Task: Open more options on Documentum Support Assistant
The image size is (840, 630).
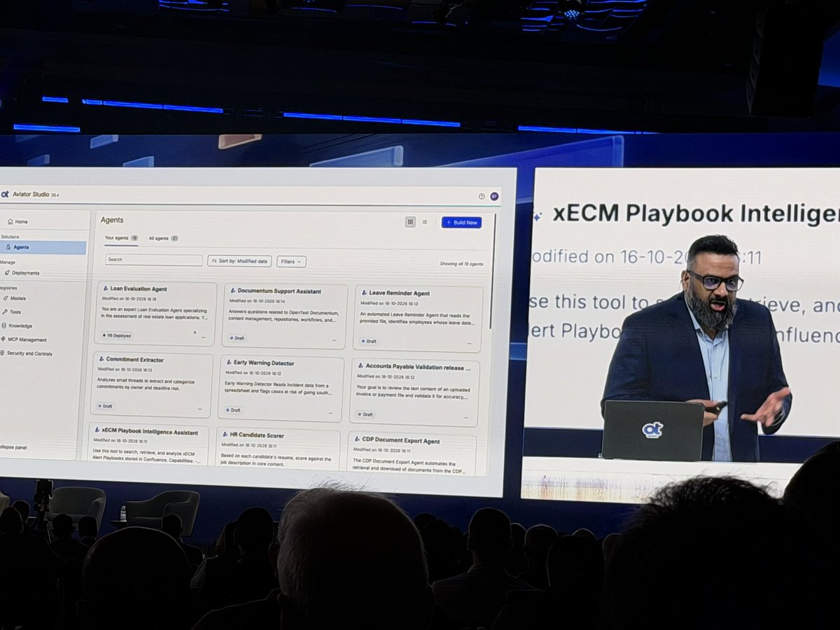Action: pyautogui.click(x=333, y=339)
